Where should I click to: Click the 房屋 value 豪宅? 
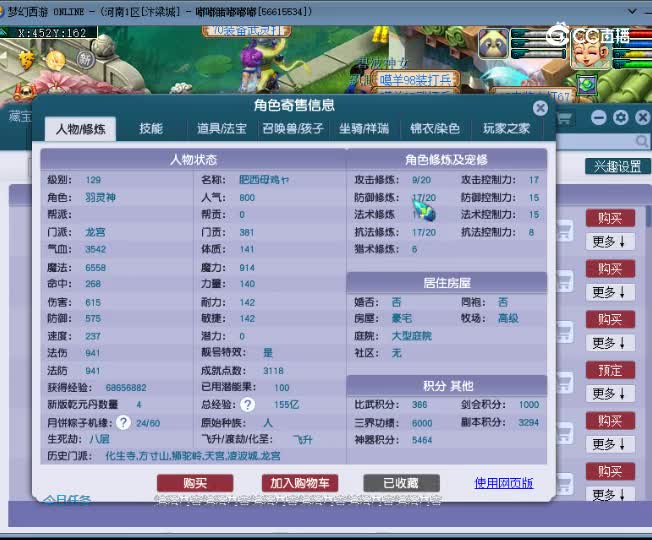(402, 318)
